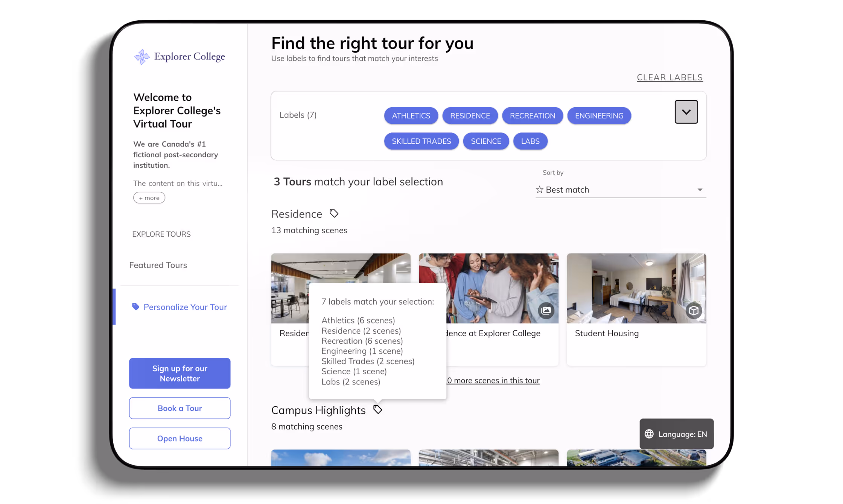The image size is (843, 504).
Task: Click the "8 matching scenes" text
Action: point(307,427)
